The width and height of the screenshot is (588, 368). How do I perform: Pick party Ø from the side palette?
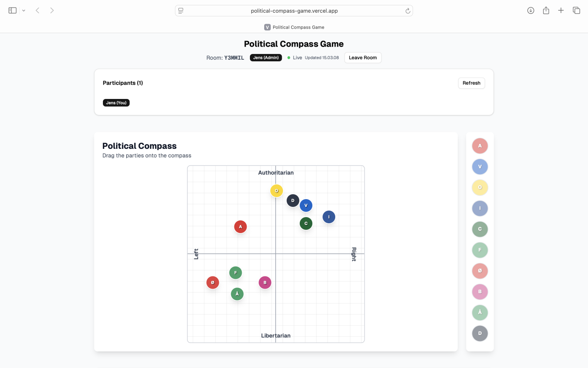pos(480,271)
